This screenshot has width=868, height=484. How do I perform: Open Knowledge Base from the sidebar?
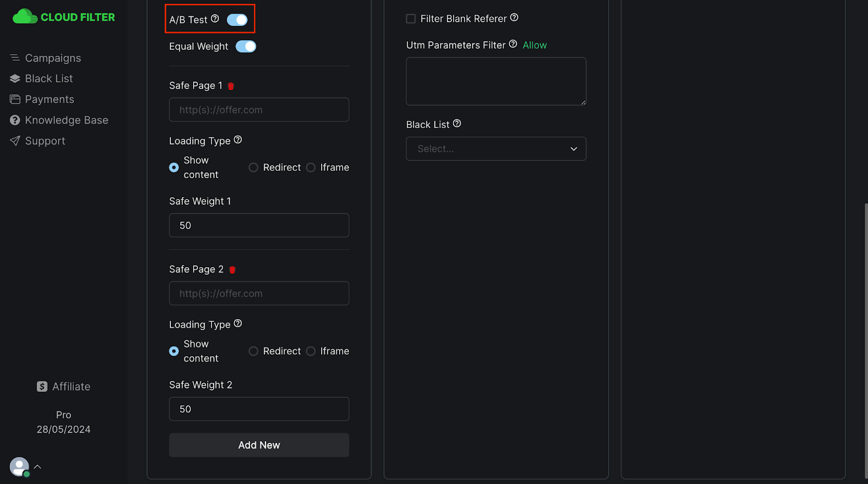(66, 120)
